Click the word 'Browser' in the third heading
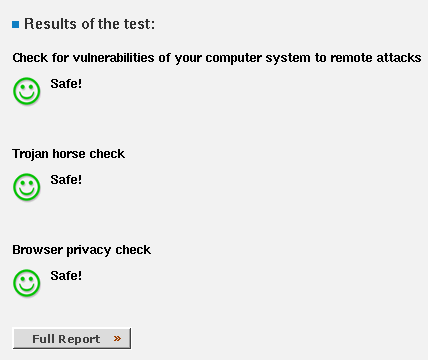The image size is (428, 360). [x=37, y=250]
